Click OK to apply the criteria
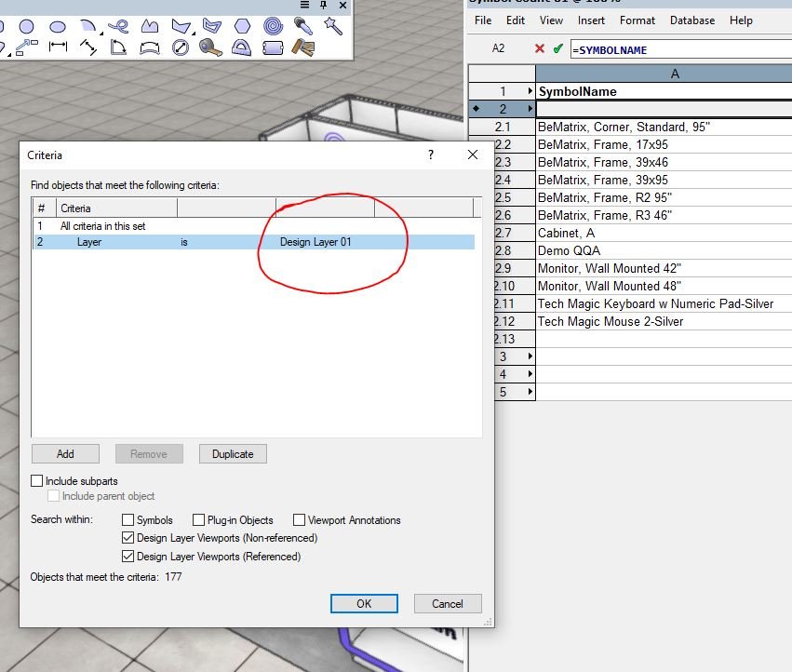Screen dimensions: 792x672 364,603
